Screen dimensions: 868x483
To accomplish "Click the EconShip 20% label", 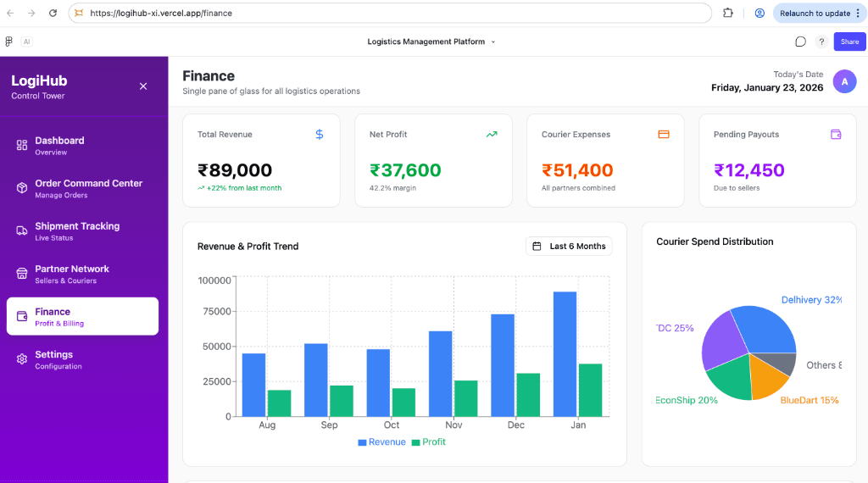I will (x=687, y=400).
